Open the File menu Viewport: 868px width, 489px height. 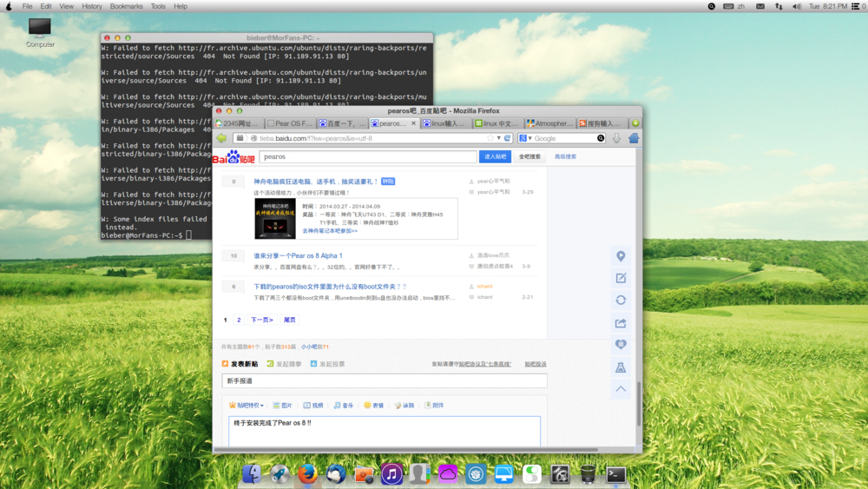coord(27,6)
